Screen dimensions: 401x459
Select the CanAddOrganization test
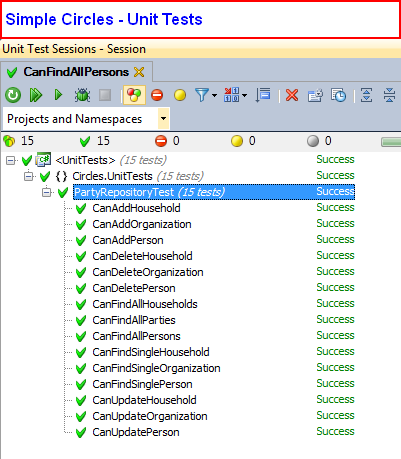click(x=142, y=224)
